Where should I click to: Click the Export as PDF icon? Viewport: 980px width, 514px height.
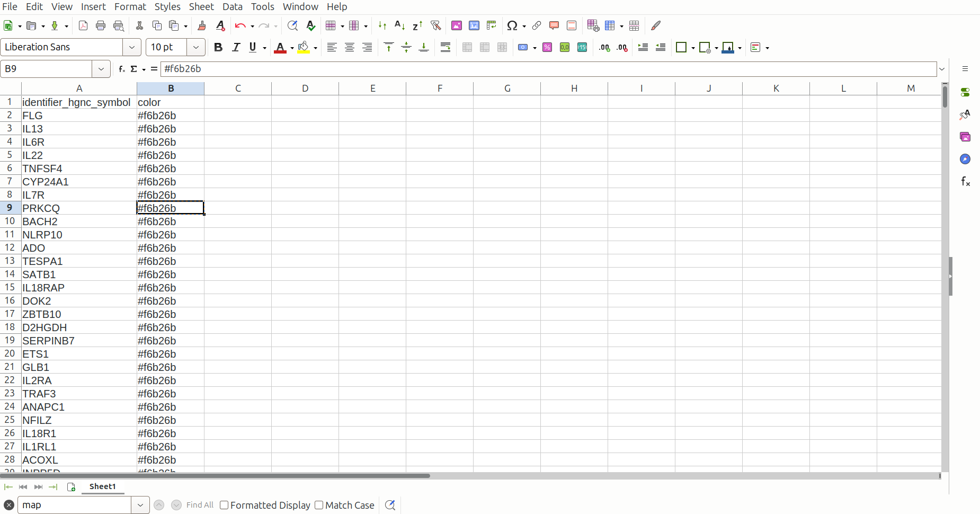[x=83, y=25]
